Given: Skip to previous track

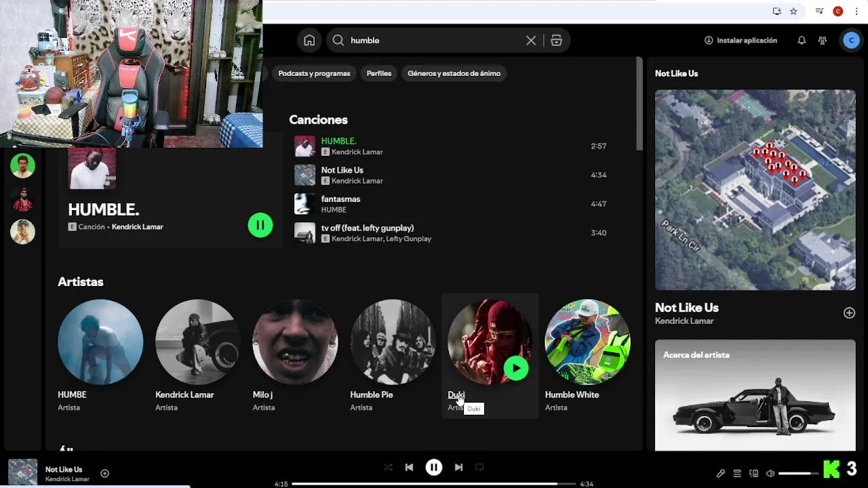Looking at the screenshot, I should pos(409,467).
